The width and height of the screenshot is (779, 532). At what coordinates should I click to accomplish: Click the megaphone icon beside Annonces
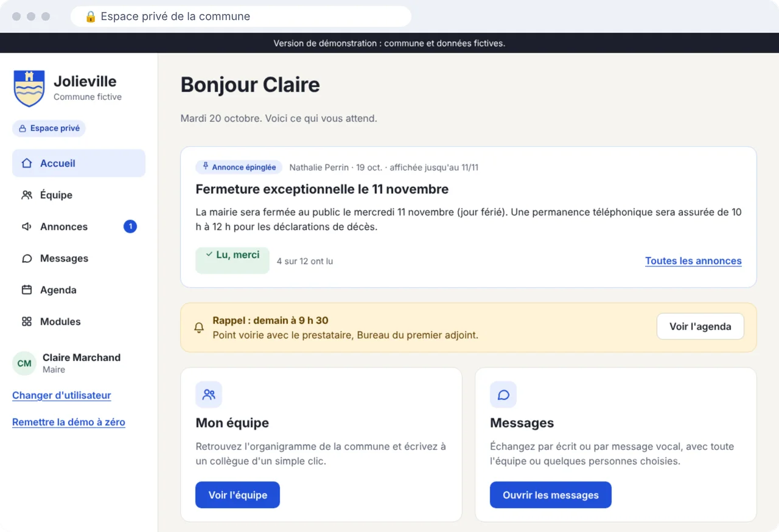tap(27, 226)
